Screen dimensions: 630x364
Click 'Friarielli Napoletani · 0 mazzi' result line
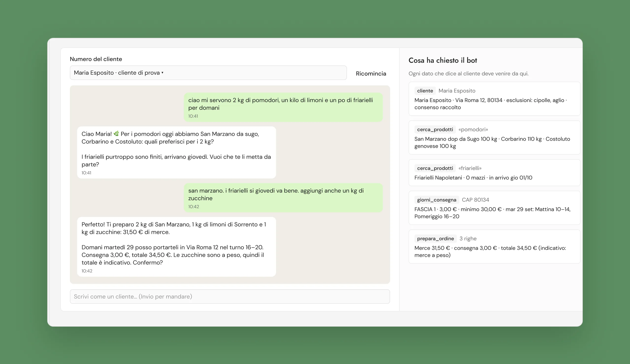pos(473,178)
